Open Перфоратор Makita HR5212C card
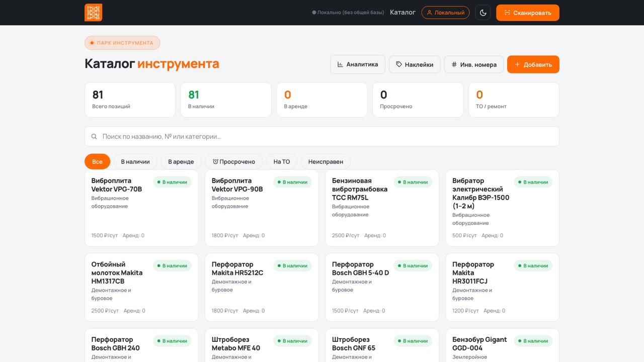 pyautogui.click(x=262, y=288)
